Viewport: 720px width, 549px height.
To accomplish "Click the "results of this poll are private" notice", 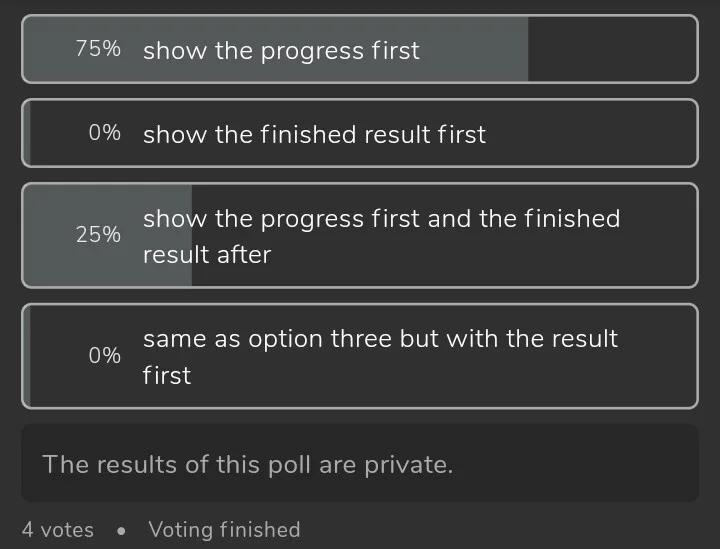I will tap(247, 464).
